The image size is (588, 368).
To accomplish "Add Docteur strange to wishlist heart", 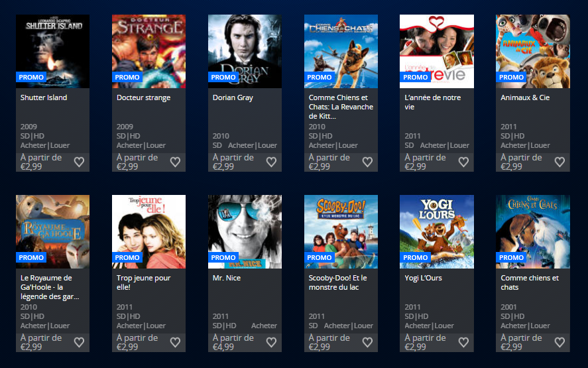I will point(175,162).
